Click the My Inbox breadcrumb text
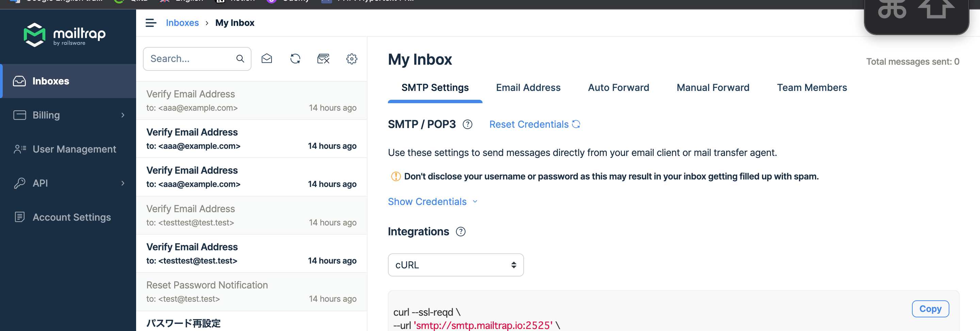The height and width of the screenshot is (331, 980). [235, 23]
